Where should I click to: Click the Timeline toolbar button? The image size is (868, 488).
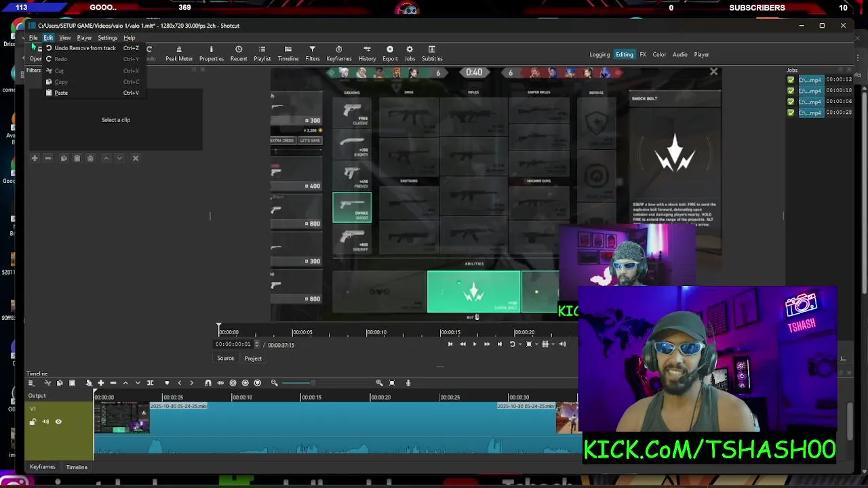click(288, 54)
